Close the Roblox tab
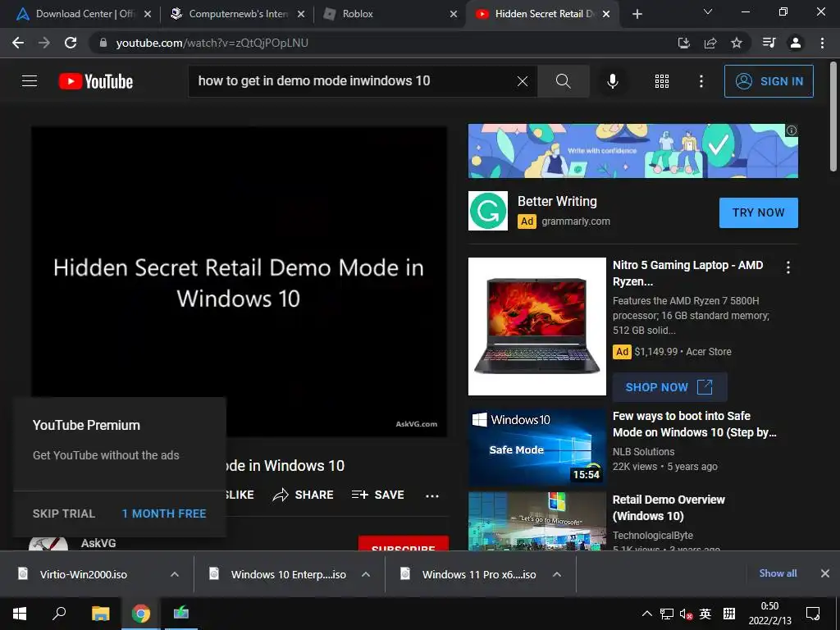The height and width of the screenshot is (630, 840). (454, 14)
